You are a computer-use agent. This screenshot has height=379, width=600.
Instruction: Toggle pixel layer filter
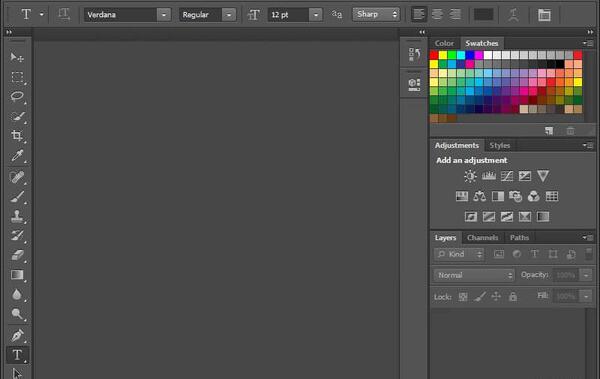499,254
